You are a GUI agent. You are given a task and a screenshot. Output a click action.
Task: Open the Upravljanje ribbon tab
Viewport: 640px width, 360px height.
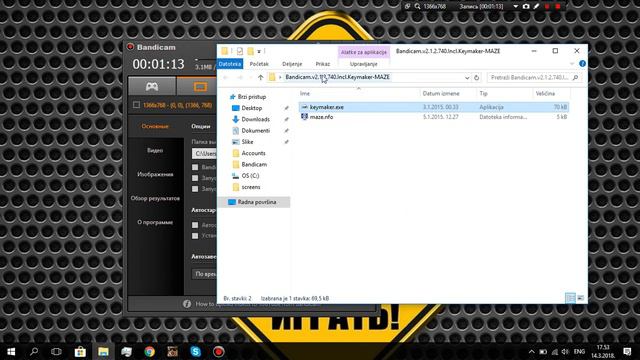(364, 64)
